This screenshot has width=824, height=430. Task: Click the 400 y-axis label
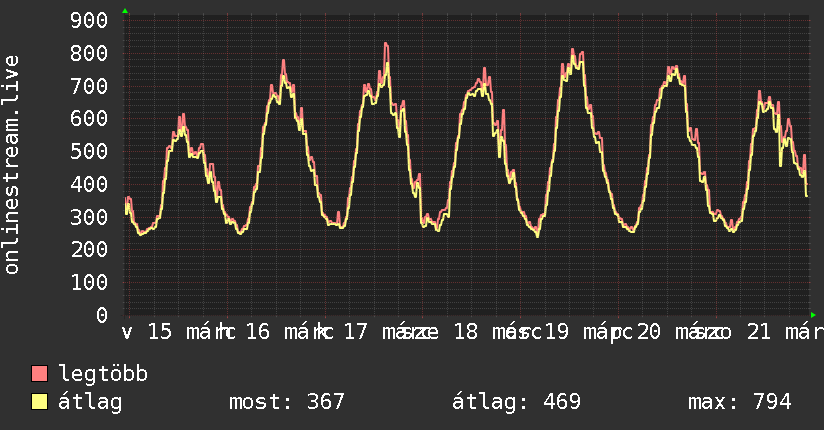pos(89,185)
